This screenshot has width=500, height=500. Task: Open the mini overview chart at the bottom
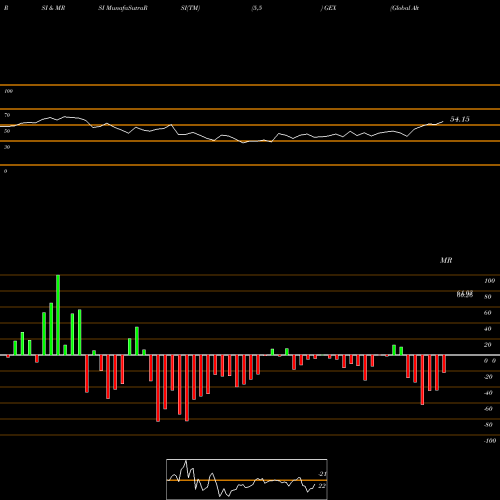pyautogui.click(x=247, y=479)
